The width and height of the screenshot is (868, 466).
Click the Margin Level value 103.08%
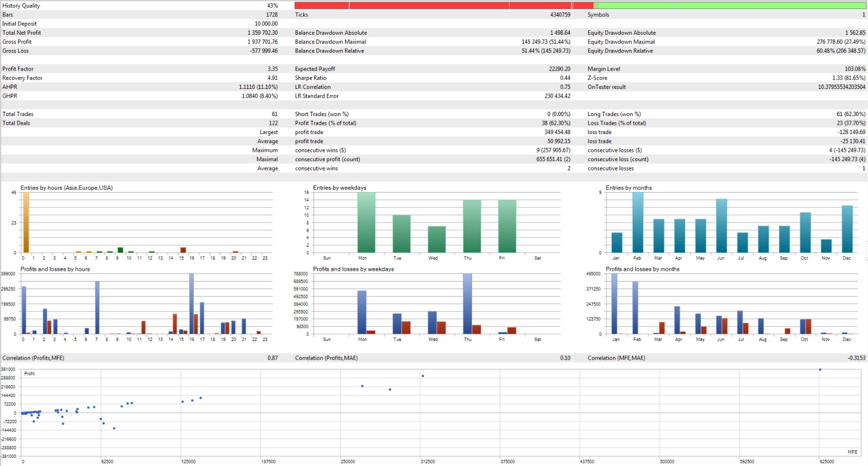(855, 69)
